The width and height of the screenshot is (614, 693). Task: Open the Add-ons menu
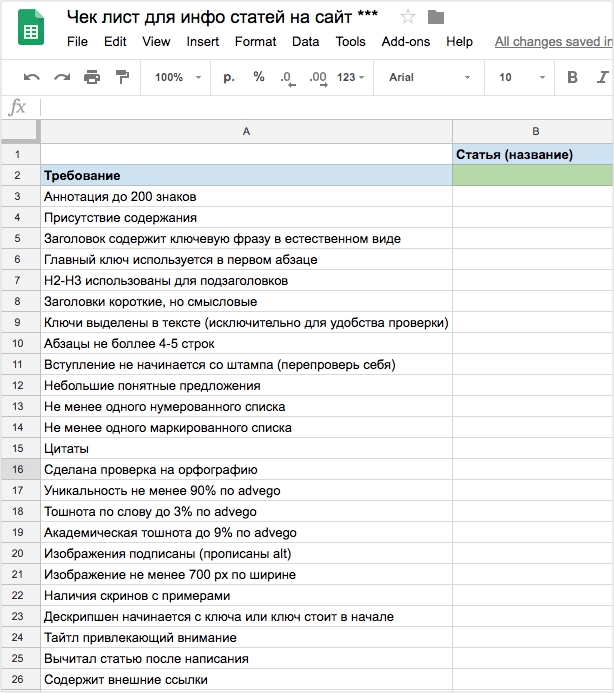tap(406, 41)
